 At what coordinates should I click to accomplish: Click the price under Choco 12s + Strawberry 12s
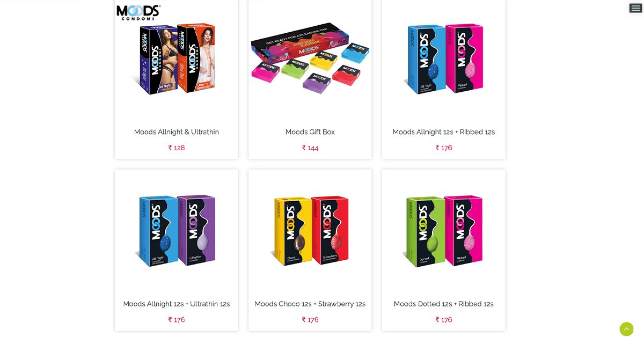310,319
